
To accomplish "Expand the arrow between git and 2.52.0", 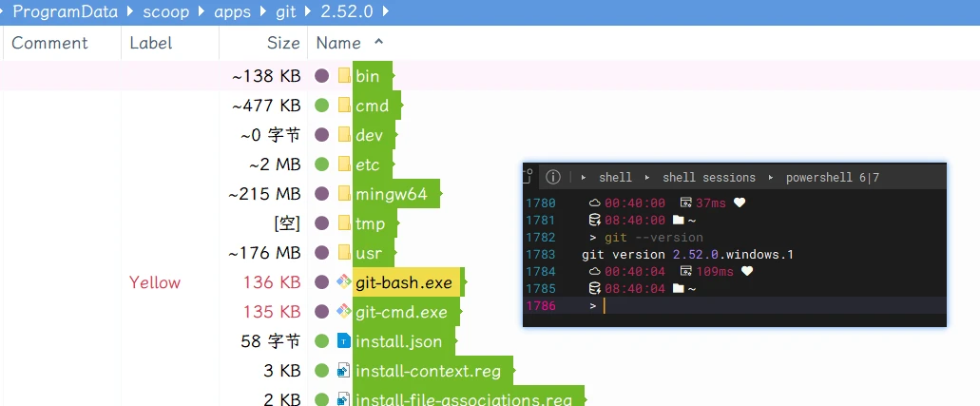I will (308, 12).
